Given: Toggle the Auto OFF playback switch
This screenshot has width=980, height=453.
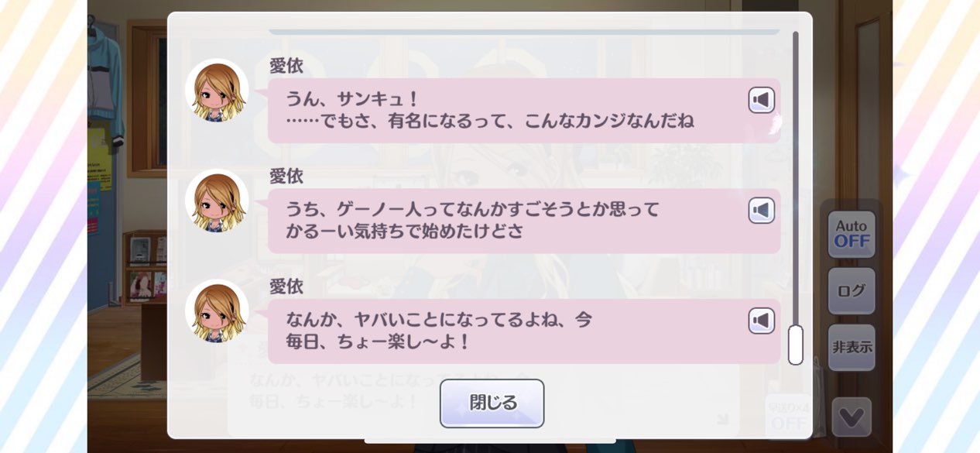Looking at the screenshot, I should pyautogui.click(x=852, y=234).
